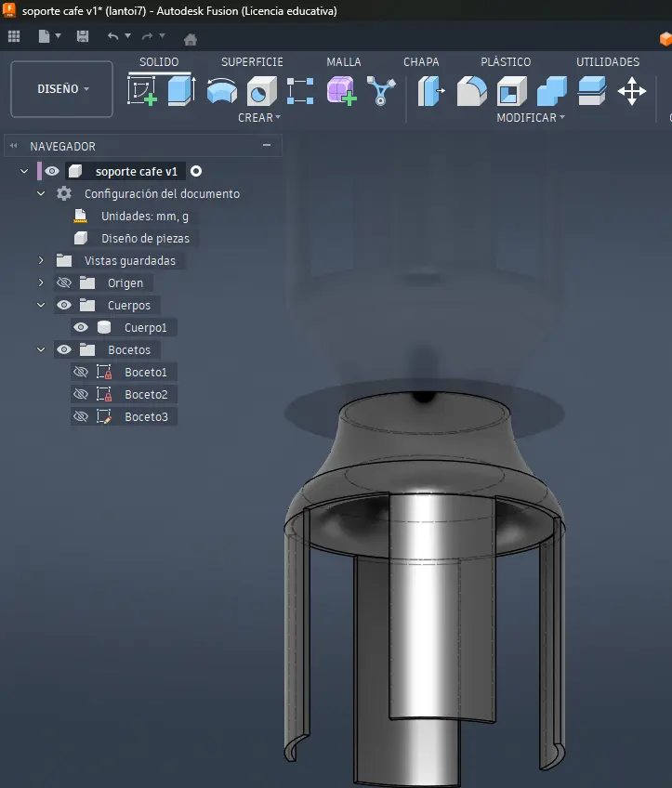The width and height of the screenshot is (672, 788).
Task: Undo the last action
Action: pos(113,36)
